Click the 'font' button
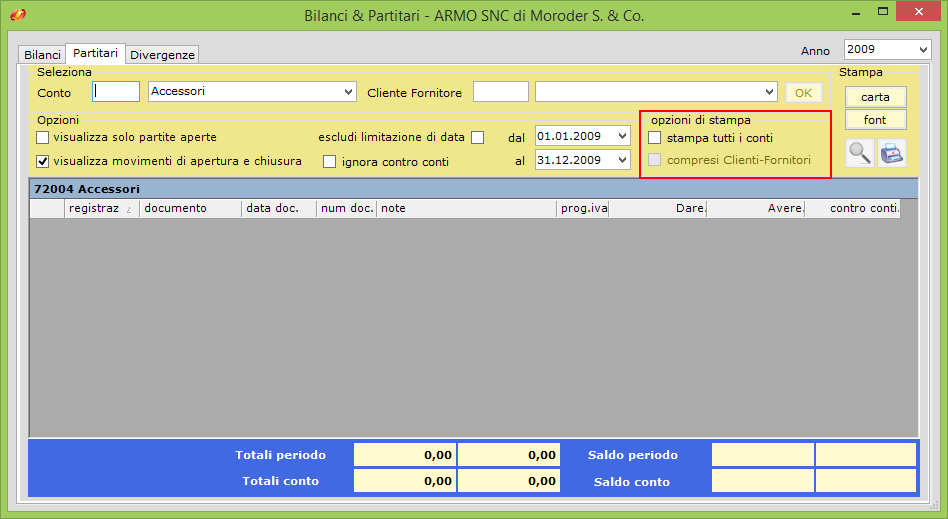Image resolution: width=948 pixels, height=519 pixels. pyautogui.click(x=875, y=120)
